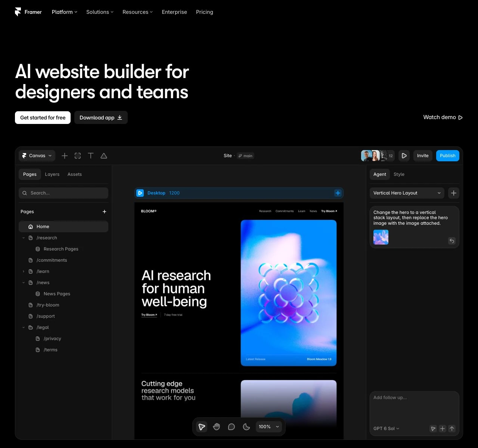Expand the /learn page tree
Screen dimensions: 478x448
click(x=24, y=271)
